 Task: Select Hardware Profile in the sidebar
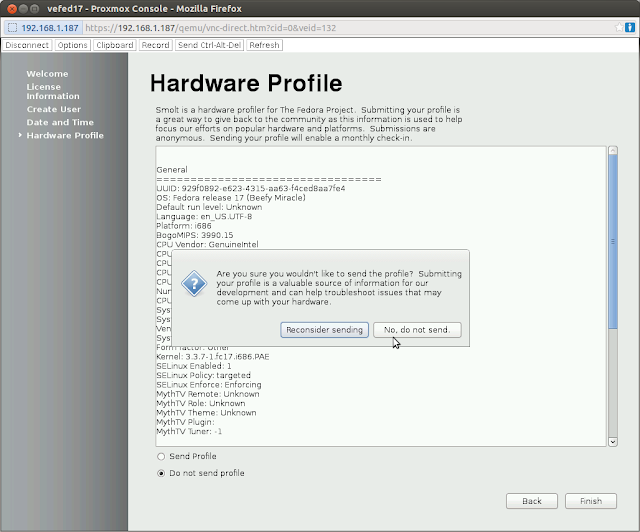pyautogui.click(x=65, y=136)
